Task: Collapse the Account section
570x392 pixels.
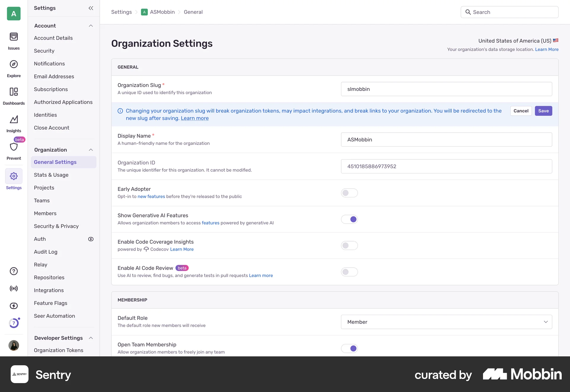Action: click(x=91, y=26)
